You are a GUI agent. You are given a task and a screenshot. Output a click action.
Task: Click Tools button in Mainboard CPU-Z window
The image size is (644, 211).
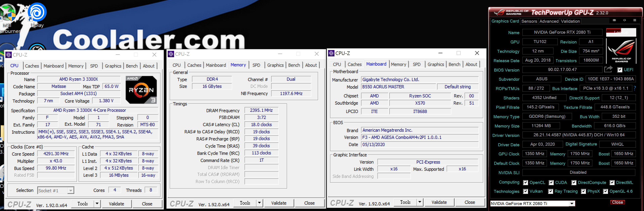pos(405,202)
